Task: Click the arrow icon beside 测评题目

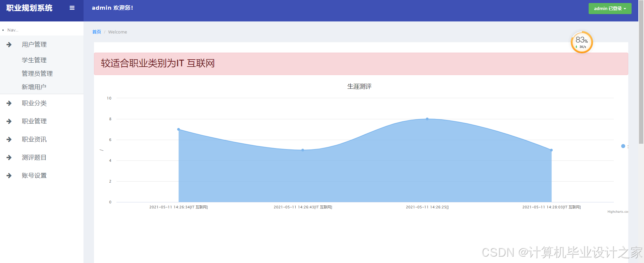Action: (x=9, y=157)
